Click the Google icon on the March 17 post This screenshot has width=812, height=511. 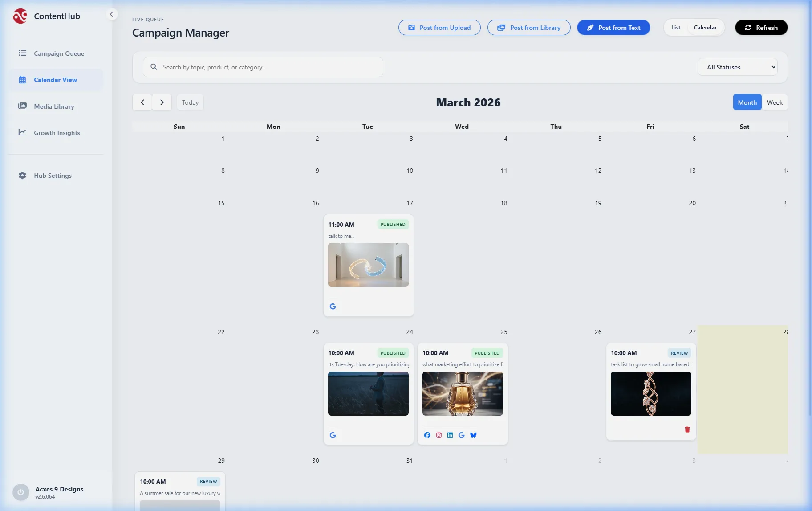[333, 307]
